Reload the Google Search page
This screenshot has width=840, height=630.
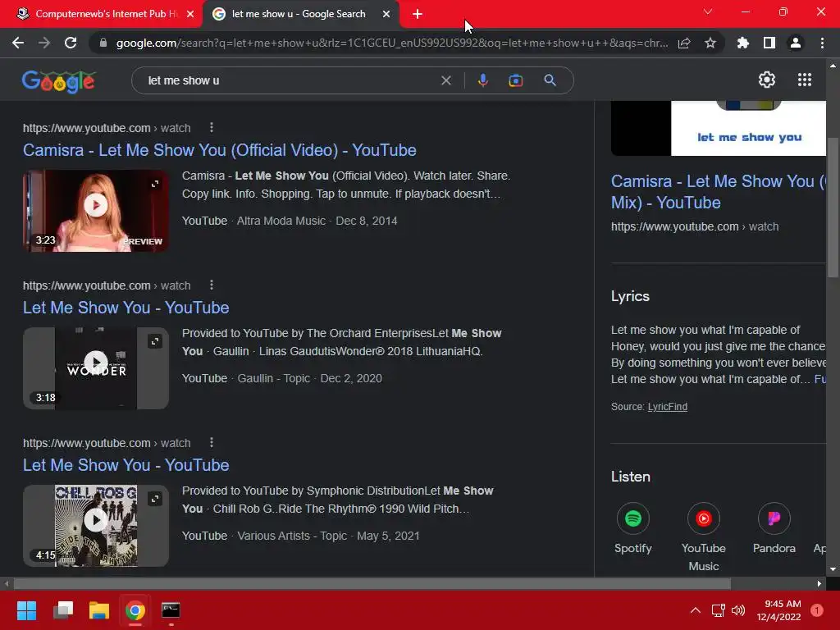point(71,43)
